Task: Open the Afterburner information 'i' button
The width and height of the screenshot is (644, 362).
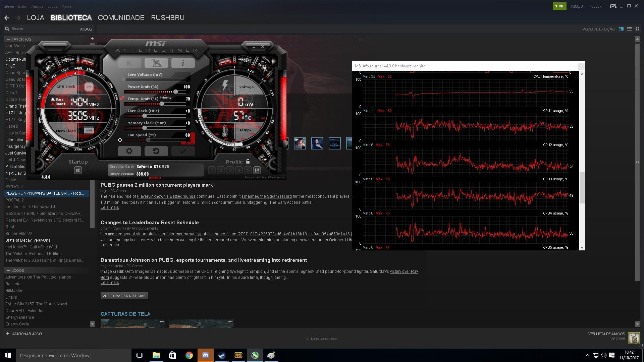Action: point(183,63)
